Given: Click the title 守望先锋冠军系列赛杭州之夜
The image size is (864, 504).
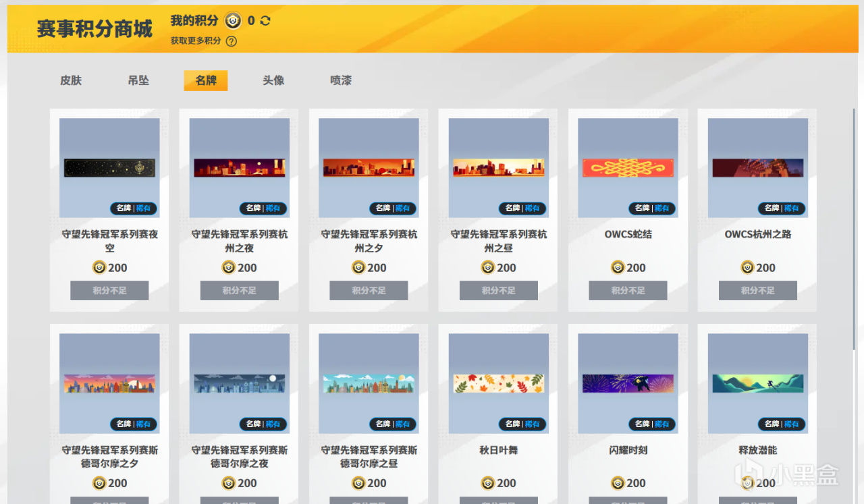Looking at the screenshot, I should (x=240, y=242).
